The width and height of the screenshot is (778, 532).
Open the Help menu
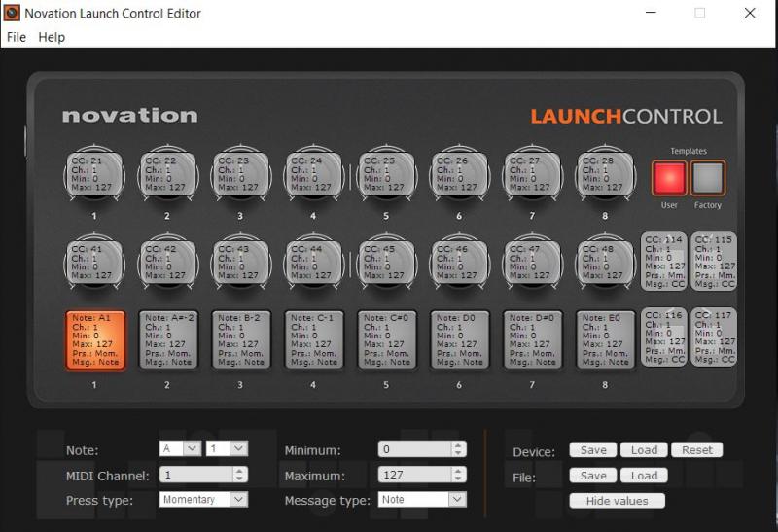pyautogui.click(x=52, y=37)
